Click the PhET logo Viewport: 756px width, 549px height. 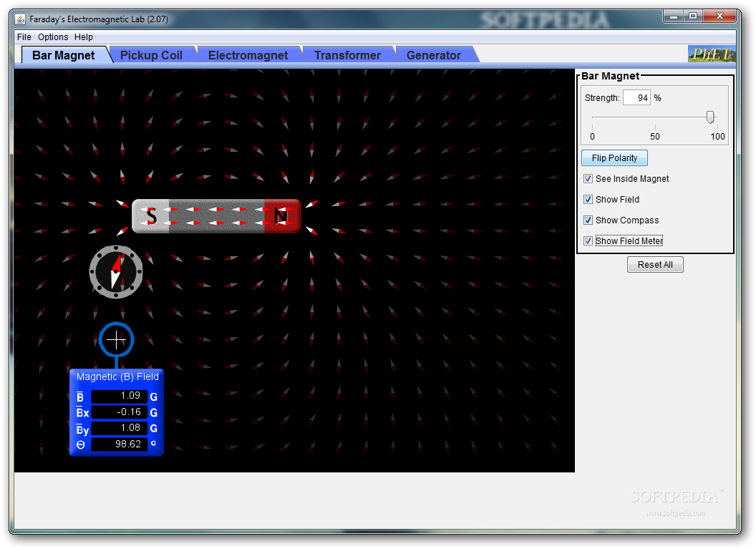click(711, 54)
